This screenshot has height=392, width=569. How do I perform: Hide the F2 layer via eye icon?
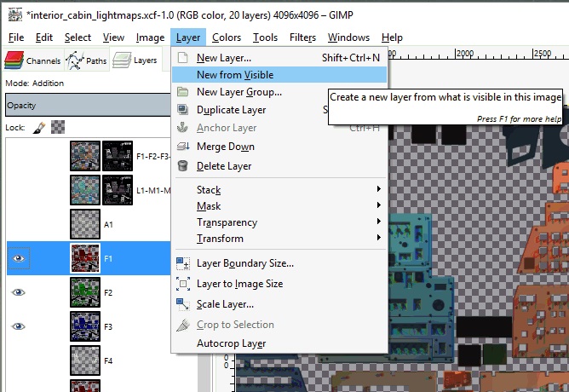[x=19, y=292]
